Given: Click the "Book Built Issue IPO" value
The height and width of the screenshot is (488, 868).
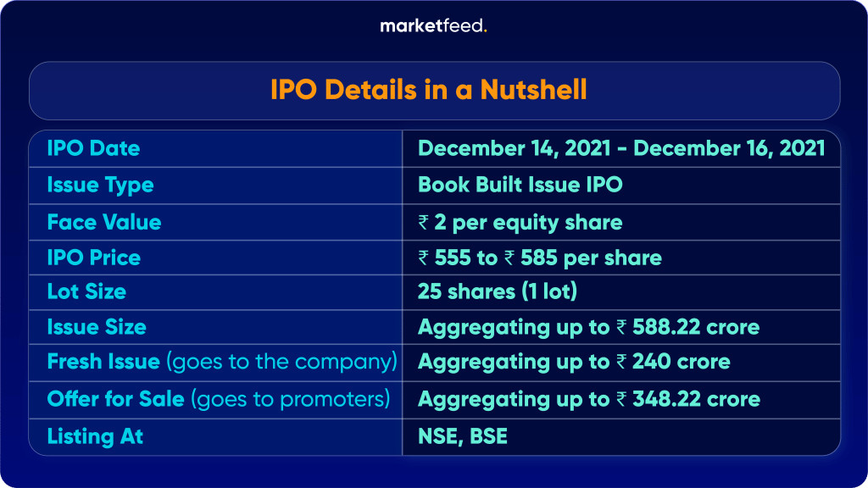Looking at the screenshot, I should coord(520,185).
